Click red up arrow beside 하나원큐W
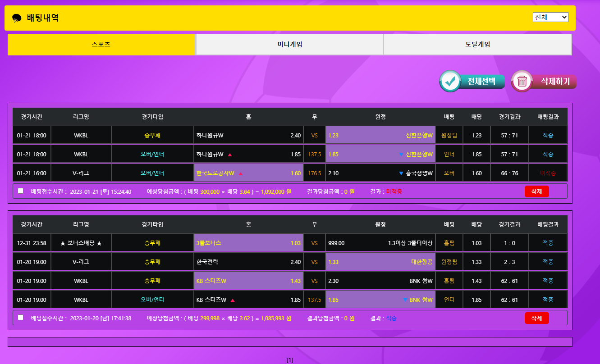The width and height of the screenshot is (600, 364). (x=229, y=155)
